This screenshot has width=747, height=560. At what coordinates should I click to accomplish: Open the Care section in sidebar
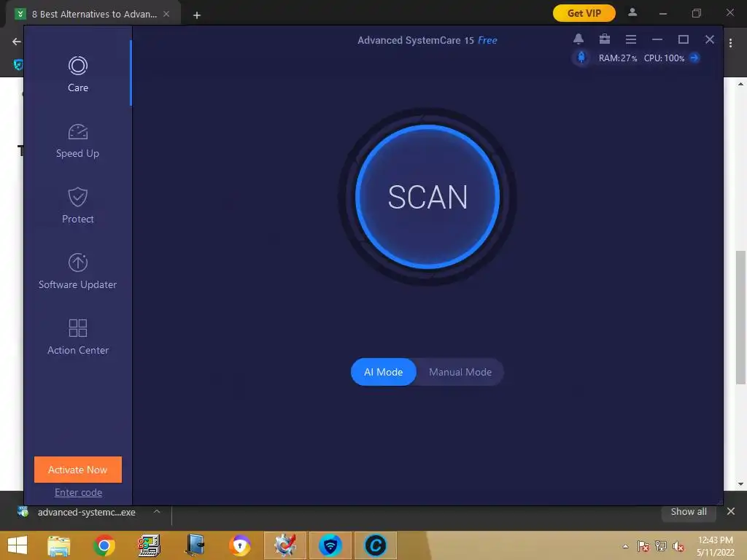point(77,74)
